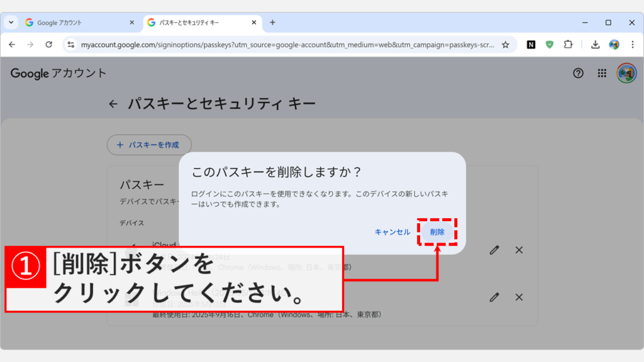The image size is (644, 362).
Task: Click the X to remove the iCloud passkey
Action: (518, 250)
